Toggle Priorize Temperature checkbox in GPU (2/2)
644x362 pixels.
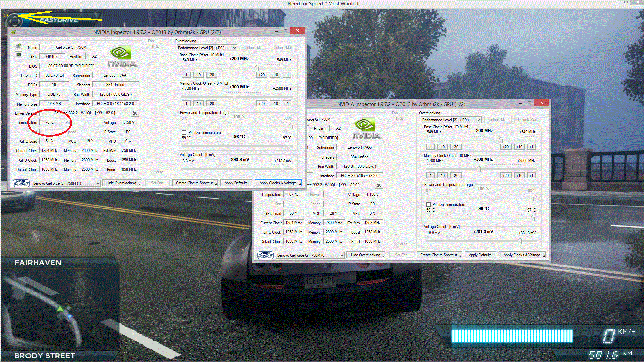pyautogui.click(x=184, y=133)
